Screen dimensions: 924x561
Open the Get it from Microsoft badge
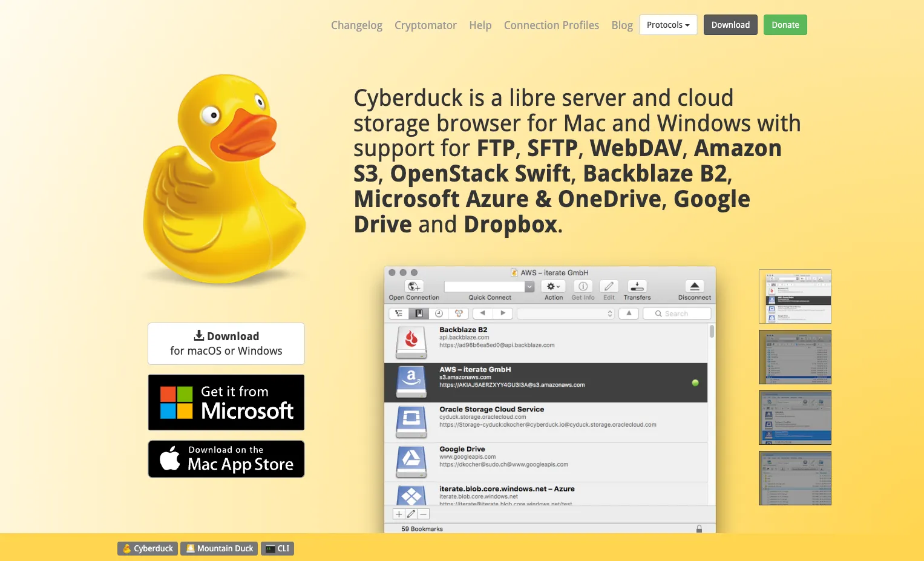tap(226, 402)
